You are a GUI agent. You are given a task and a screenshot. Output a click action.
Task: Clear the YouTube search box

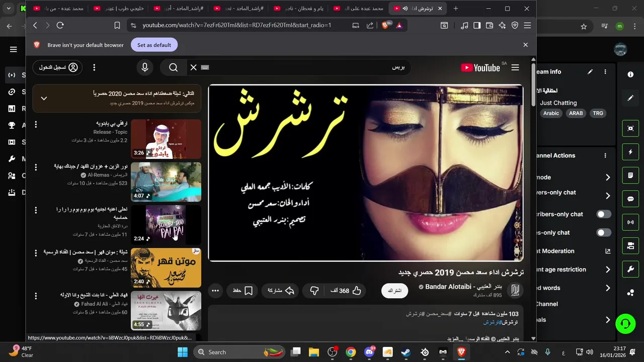(x=193, y=67)
